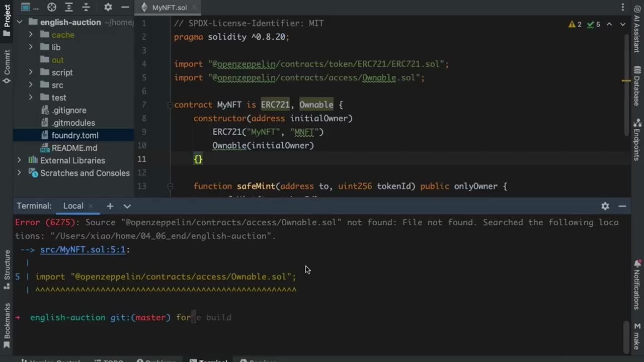Expand Scratches and Consoles node
Image resolution: width=644 pixels, height=362 pixels.
(20, 173)
